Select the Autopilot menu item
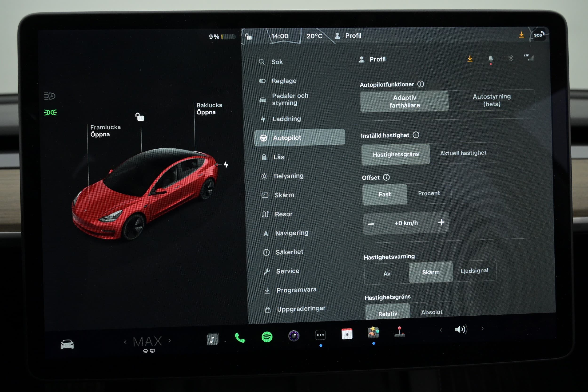 tap(299, 138)
